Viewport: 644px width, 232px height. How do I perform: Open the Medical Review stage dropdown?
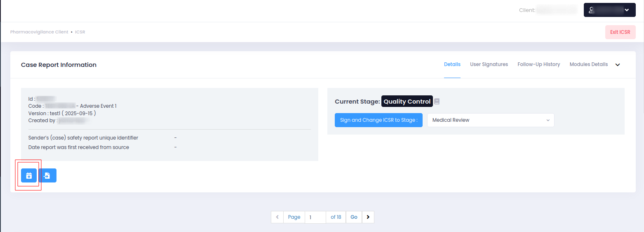[491, 120]
